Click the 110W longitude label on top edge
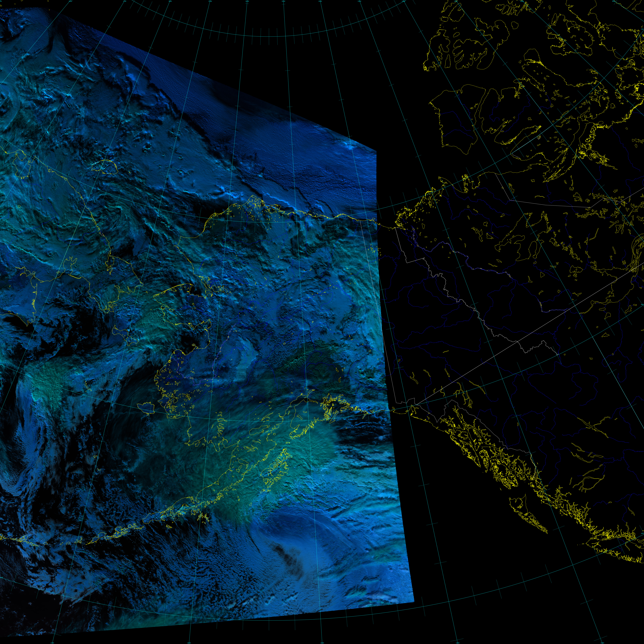 click(x=456, y=1)
